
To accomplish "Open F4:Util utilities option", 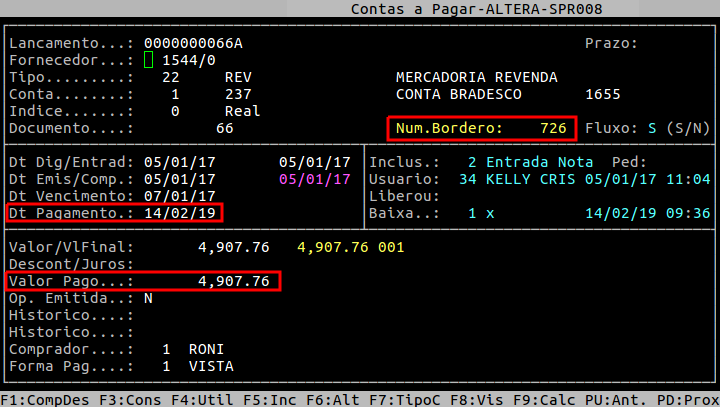I will [203, 400].
